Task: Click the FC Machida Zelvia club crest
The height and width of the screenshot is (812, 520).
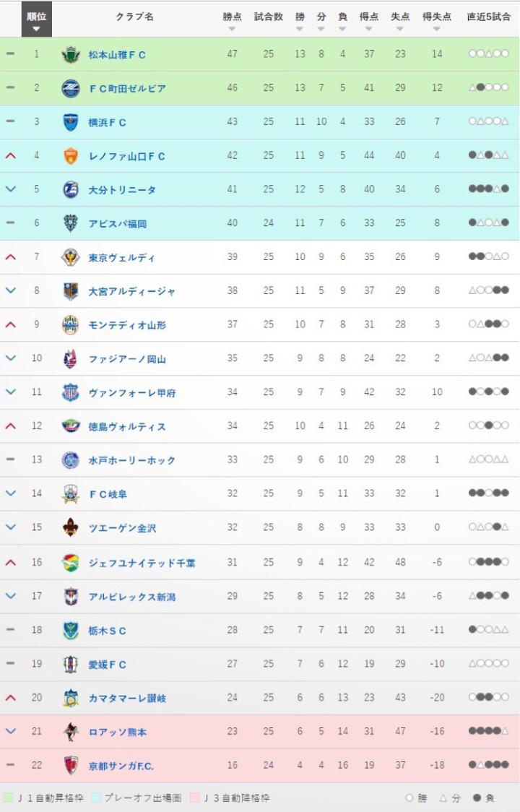Action: (x=70, y=88)
